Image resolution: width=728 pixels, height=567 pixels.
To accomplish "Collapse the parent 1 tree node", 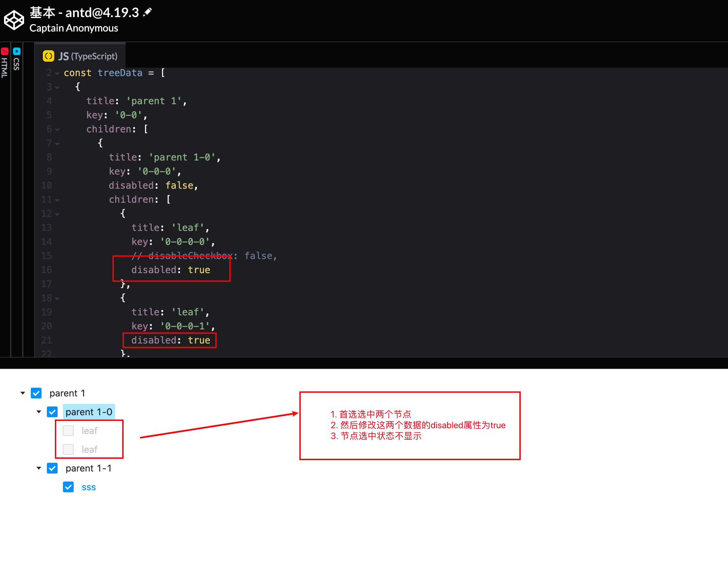I will pyautogui.click(x=22, y=393).
